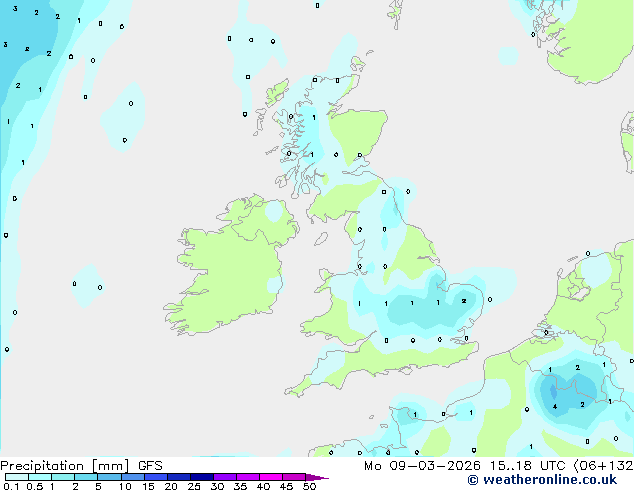Click the "GFS" model label

(150, 466)
